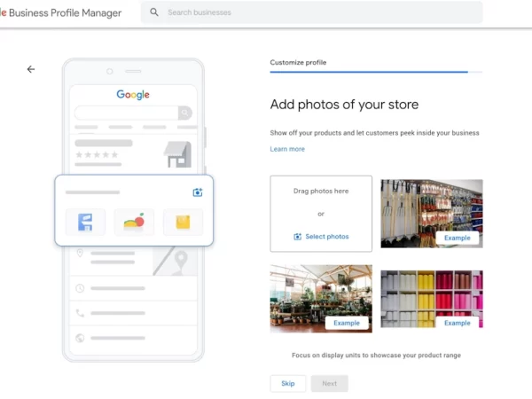Open the colorful candles example thumbnail
The width and height of the screenshot is (532, 399).
(432, 299)
